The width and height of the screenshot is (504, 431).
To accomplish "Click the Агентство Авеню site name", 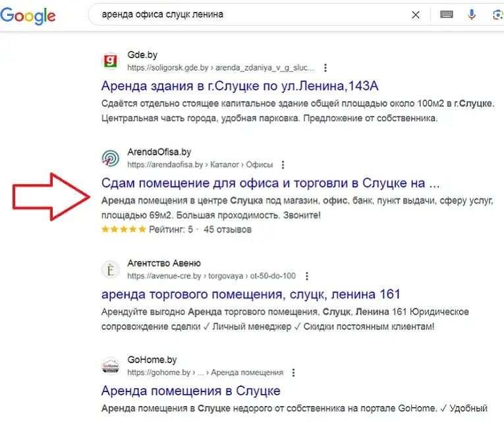I will click(164, 263).
